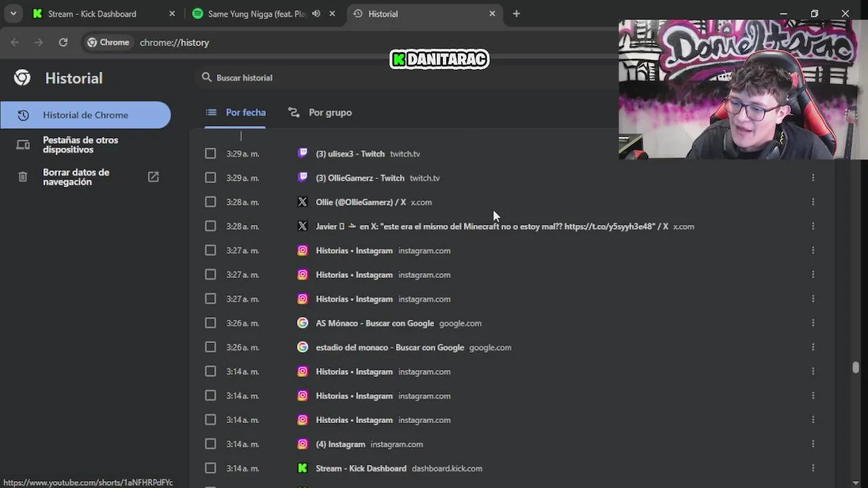The image size is (868, 488).
Task: Check the (4) Instagram entry checkbox
Action: pyautogui.click(x=210, y=444)
